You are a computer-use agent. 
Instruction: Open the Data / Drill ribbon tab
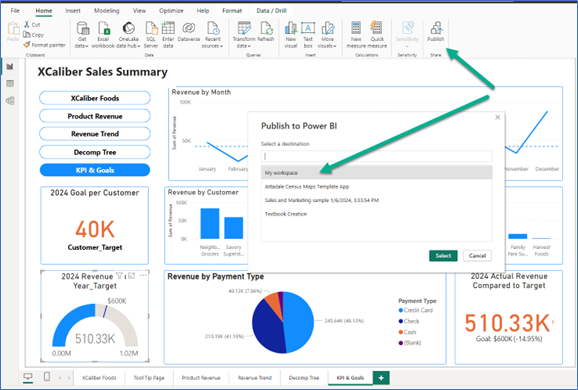point(271,11)
